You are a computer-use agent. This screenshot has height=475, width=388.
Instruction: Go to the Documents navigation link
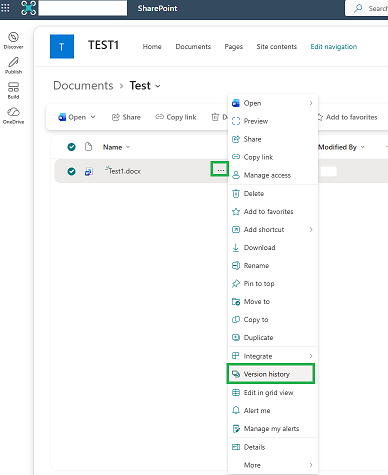(x=193, y=46)
